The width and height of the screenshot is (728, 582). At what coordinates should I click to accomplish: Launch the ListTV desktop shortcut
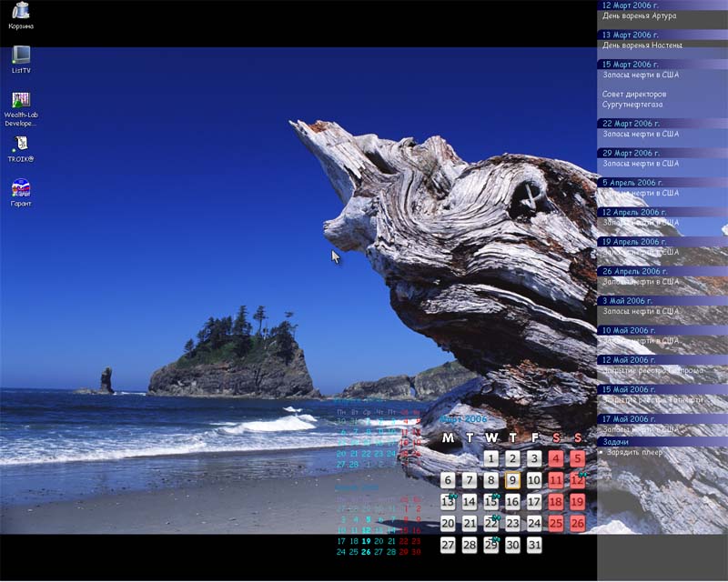pyautogui.click(x=21, y=56)
